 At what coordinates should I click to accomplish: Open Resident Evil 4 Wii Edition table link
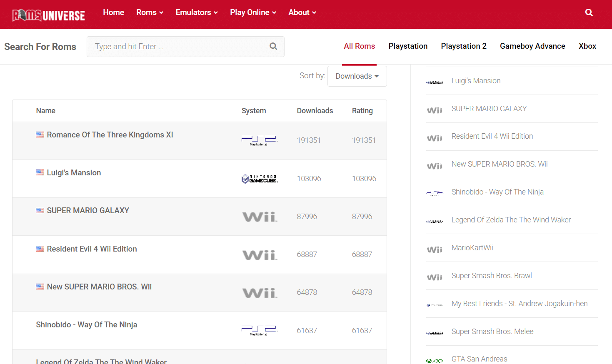click(x=92, y=249)
